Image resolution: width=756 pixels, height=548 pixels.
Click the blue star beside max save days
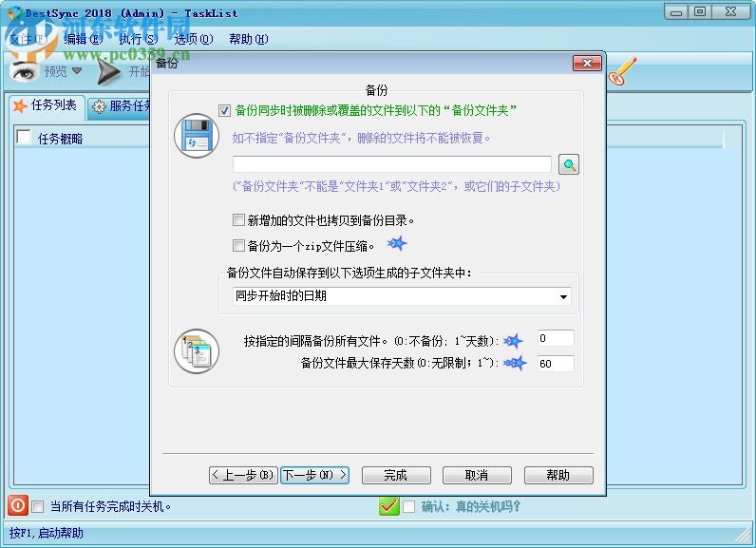point(515,363)
